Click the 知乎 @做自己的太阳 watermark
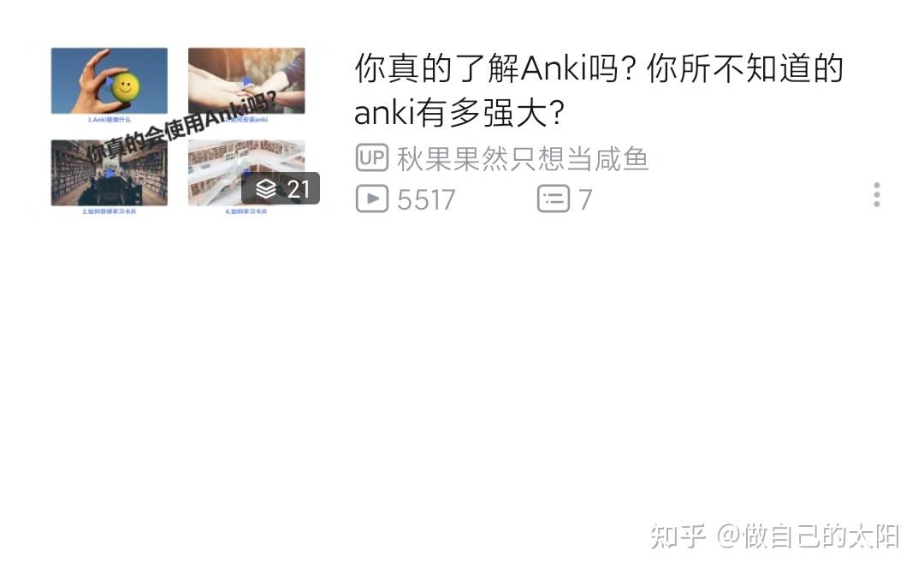Viewport: 924px width, 574px height. point(775,536)
